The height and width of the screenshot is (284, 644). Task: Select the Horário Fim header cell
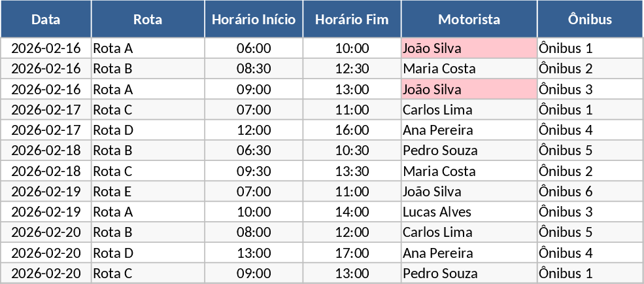[x=352, y=19]
